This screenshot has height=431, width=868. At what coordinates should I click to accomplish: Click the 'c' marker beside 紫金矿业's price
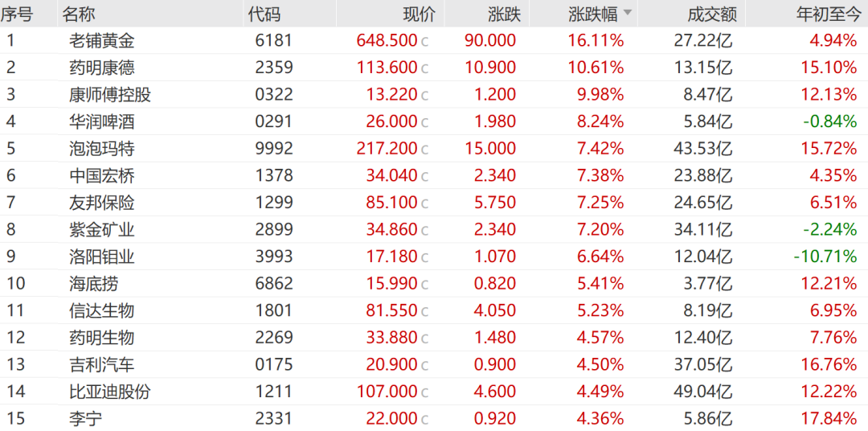[424, 230]
